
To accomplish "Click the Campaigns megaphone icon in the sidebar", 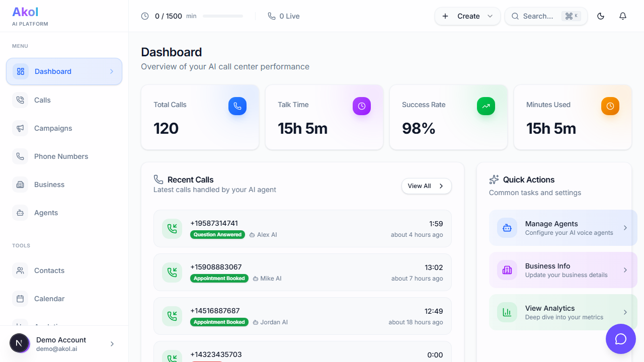I will pyautogui.click(x=20, y=128).
